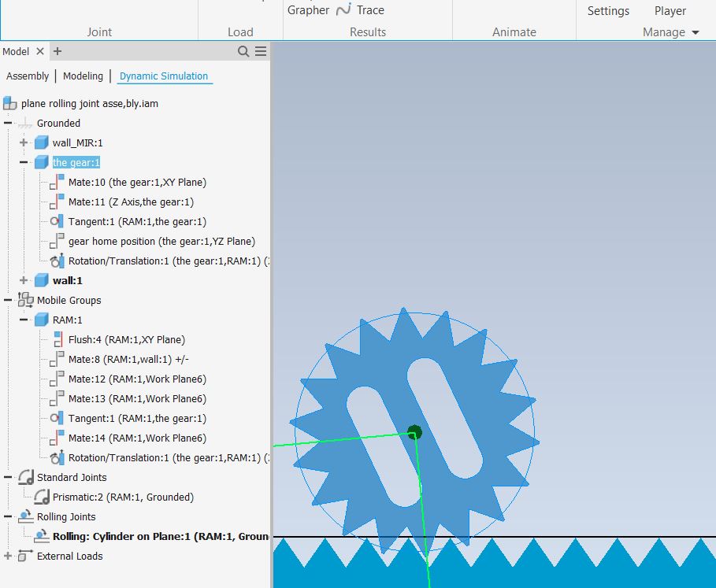Expand the External Loads node

pyautogui.click(x=6, y=556)
